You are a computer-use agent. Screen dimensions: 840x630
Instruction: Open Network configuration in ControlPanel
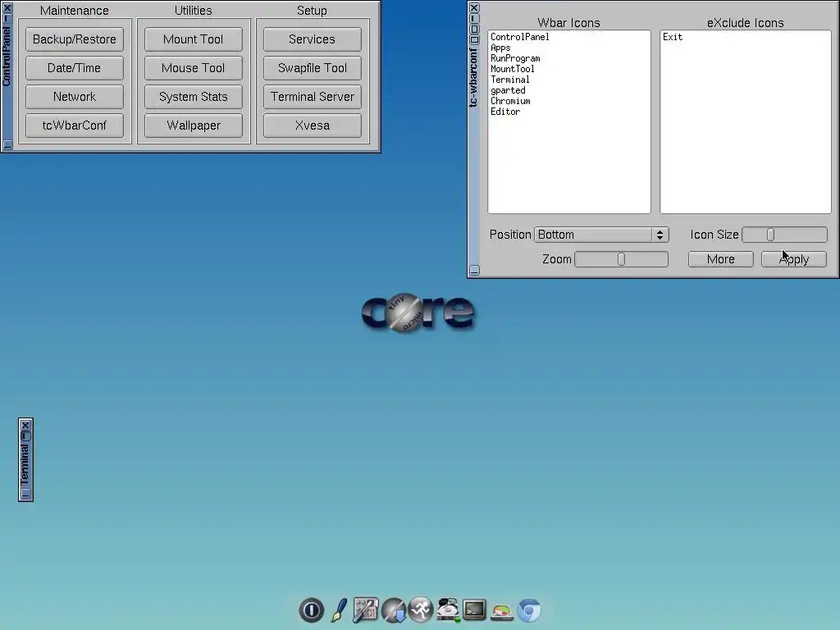75,97
